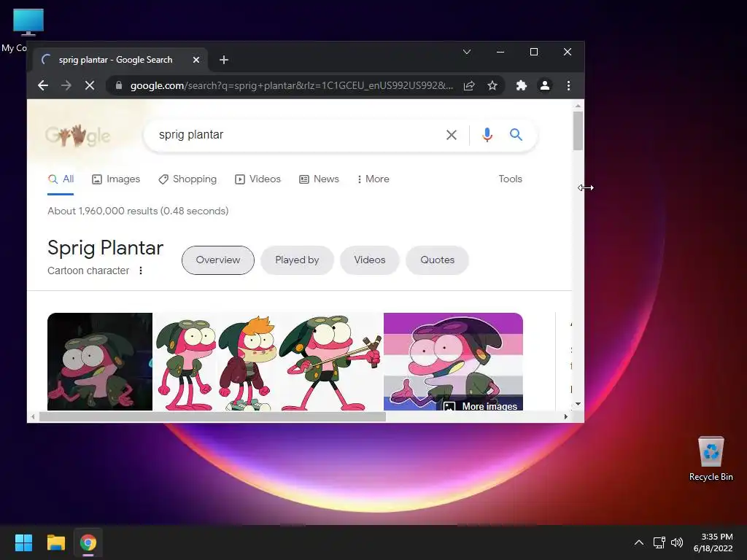Screen dimensions: 747x560
Task: Open the Chrome three-dot menu
Action: click(568, 86)
